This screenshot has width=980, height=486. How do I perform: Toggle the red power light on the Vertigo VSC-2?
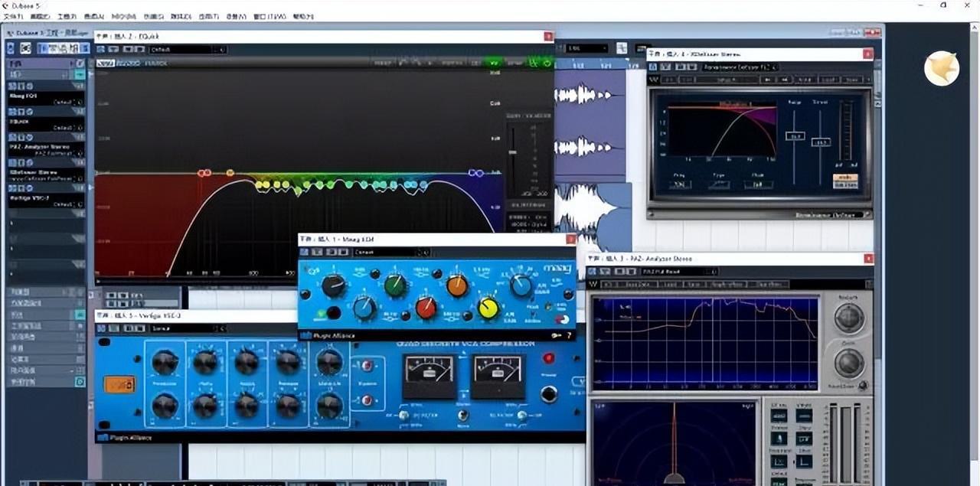tap(548, 357)
